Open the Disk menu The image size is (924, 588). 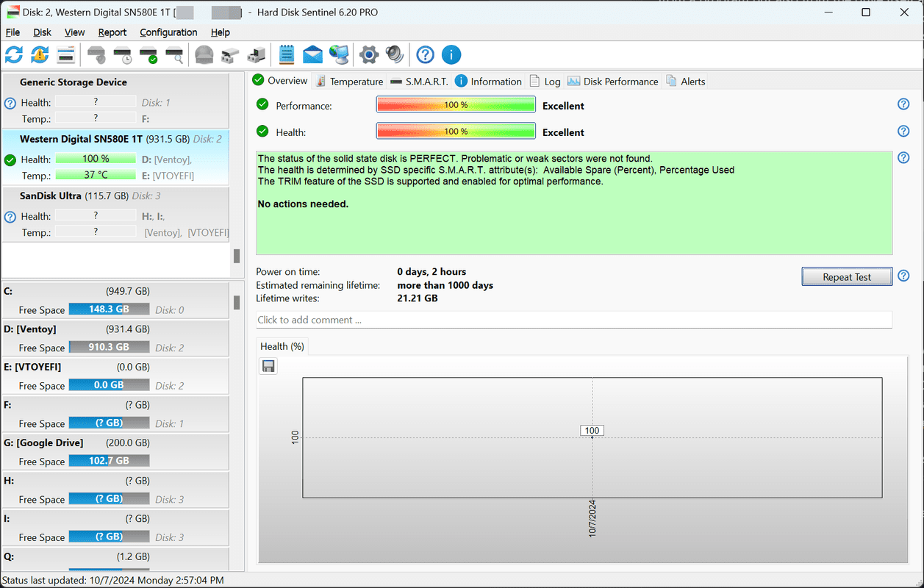[43, 32]
